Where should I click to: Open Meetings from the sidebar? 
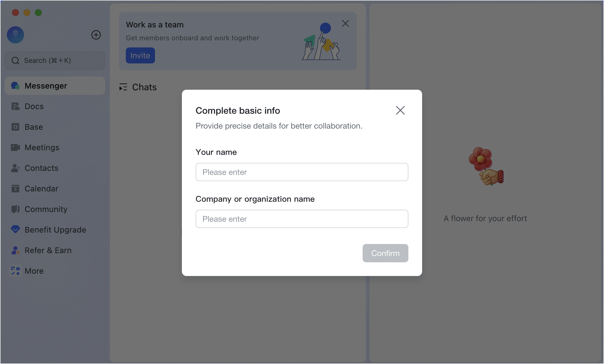pyautogui.click(x=42, y=147)
